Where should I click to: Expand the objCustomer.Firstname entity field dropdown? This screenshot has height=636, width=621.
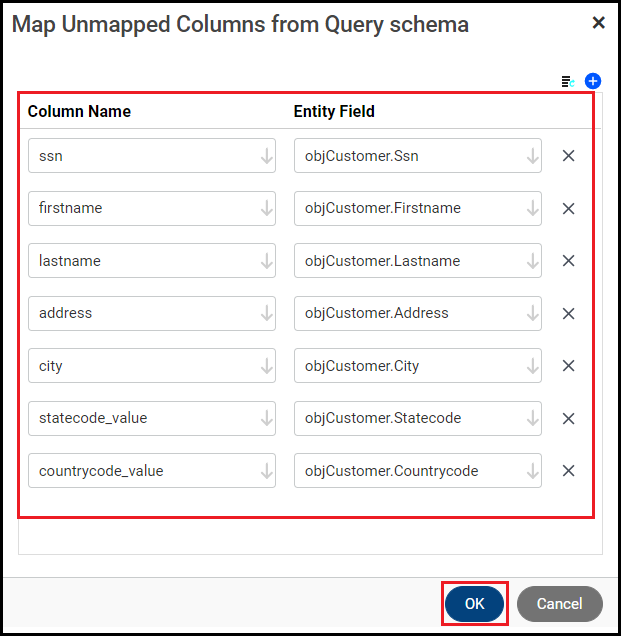tap(532, 209)
